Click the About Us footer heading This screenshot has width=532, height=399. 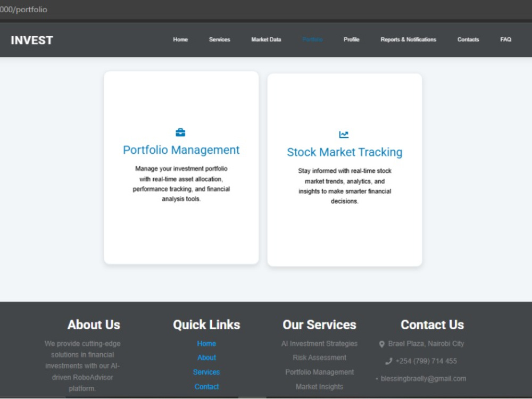(94, 325)
